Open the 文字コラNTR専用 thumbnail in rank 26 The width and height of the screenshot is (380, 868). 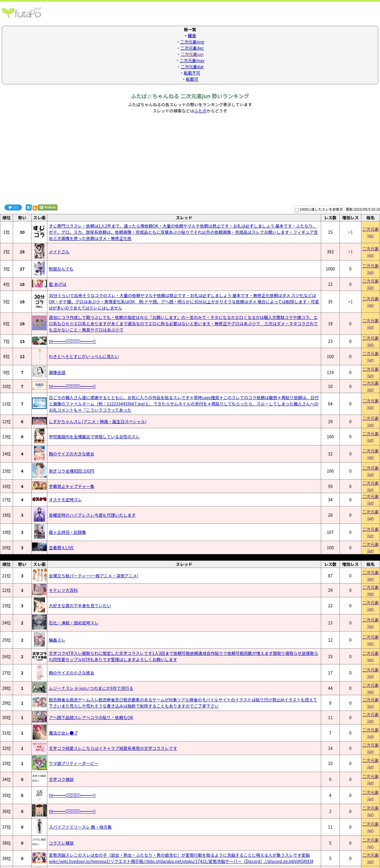39,656
